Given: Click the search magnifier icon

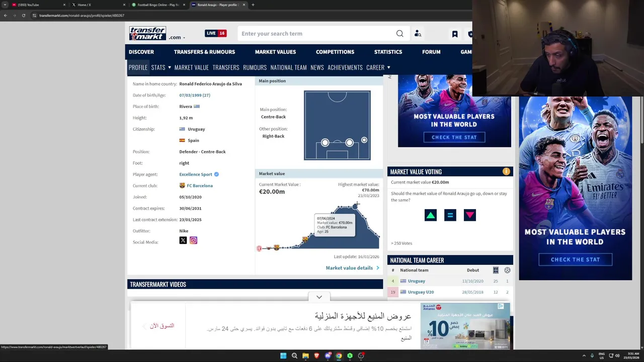Looking at the screenshot, I should (x=399, y=34).
